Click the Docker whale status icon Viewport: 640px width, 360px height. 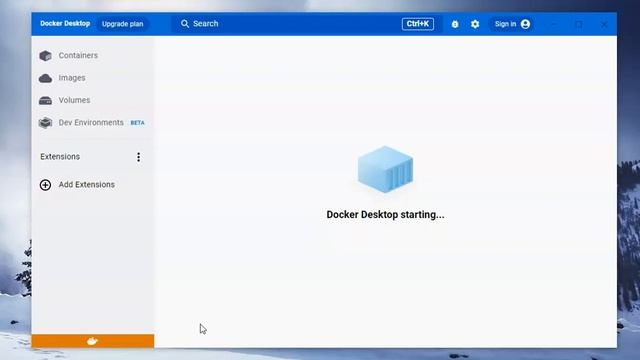[93, 341]
